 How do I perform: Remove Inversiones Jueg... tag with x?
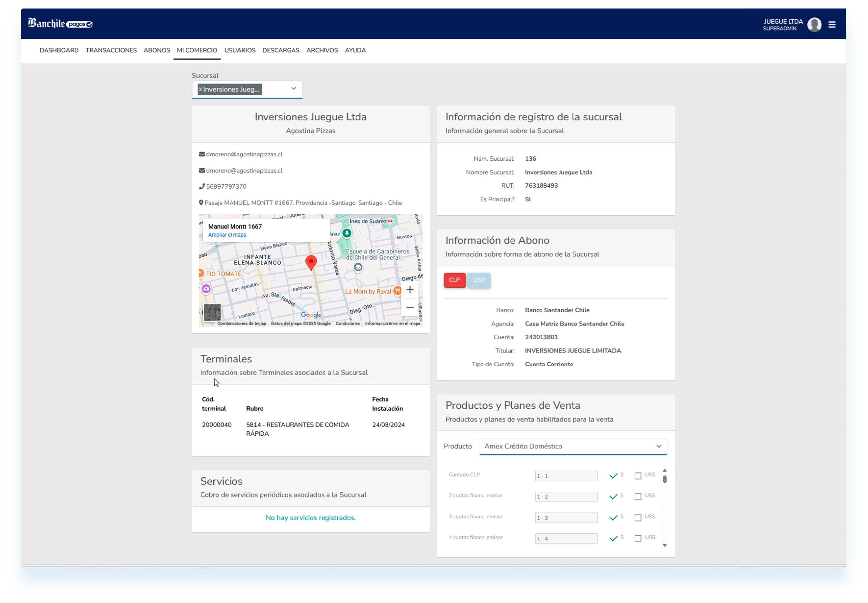pos(200,89)
